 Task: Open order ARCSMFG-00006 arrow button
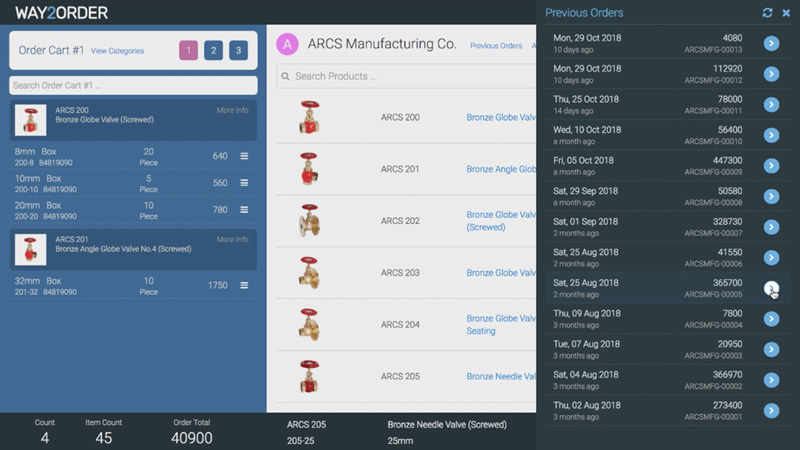[x=771, y=258]
